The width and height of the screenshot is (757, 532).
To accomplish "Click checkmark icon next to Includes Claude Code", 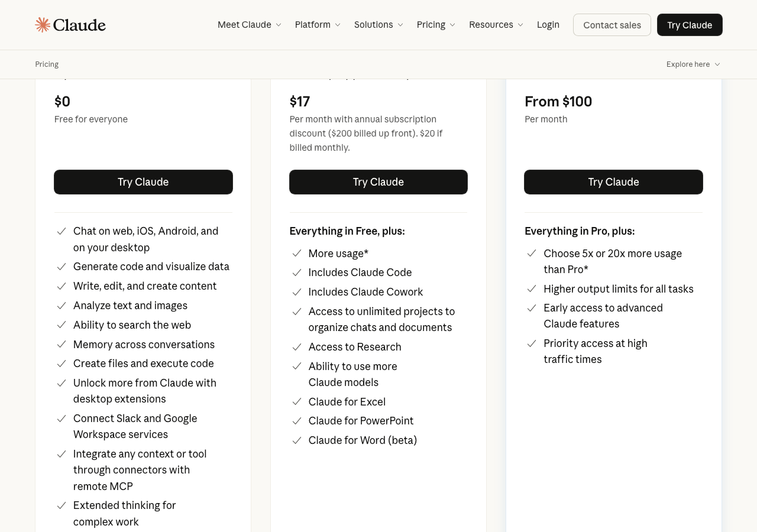I will coord(297,273).
